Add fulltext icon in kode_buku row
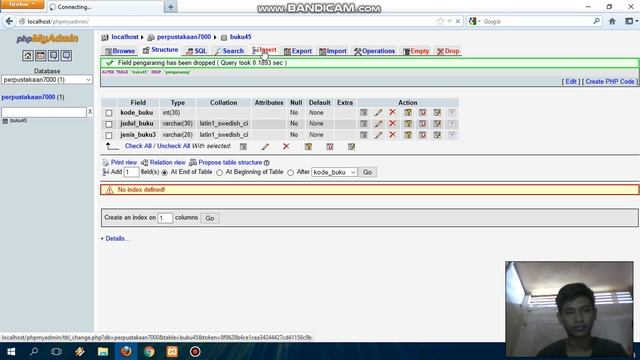640x360 pixels. point(451,112)
